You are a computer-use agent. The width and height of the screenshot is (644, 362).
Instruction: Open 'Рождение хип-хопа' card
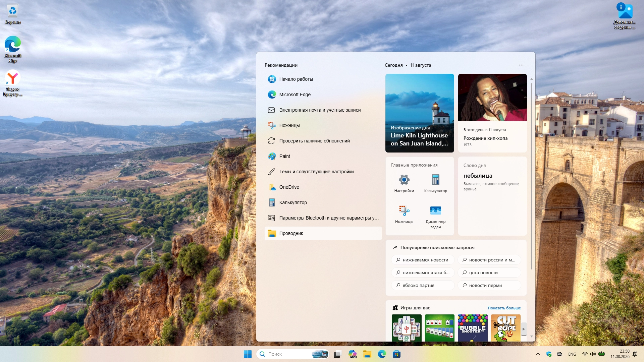point(492,113)
